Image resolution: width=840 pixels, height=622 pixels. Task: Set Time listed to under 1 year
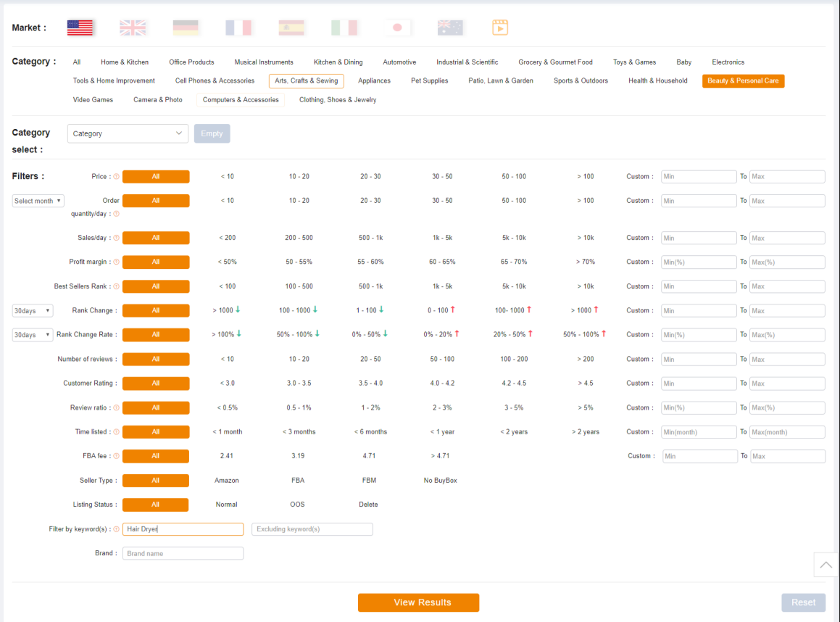click(442, 432)
